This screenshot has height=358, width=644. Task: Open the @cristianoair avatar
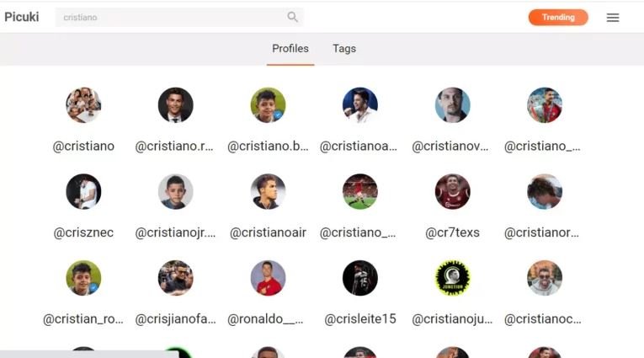(x=269, y=191)
